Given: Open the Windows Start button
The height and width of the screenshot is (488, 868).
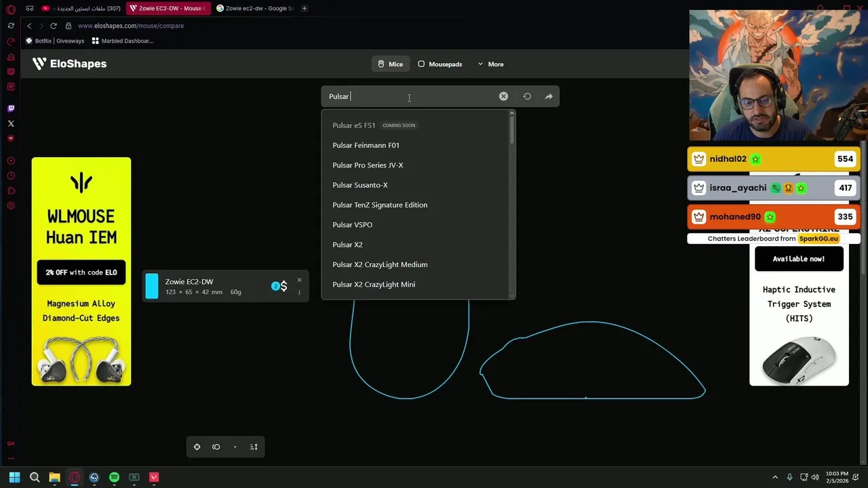Looking at the screenshot, I should coord(14,477).
